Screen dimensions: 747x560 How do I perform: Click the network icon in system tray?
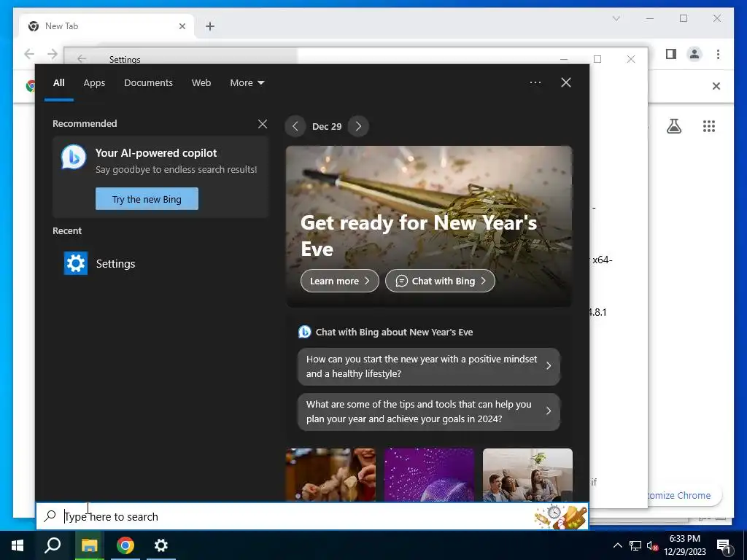tap(635, 545)
